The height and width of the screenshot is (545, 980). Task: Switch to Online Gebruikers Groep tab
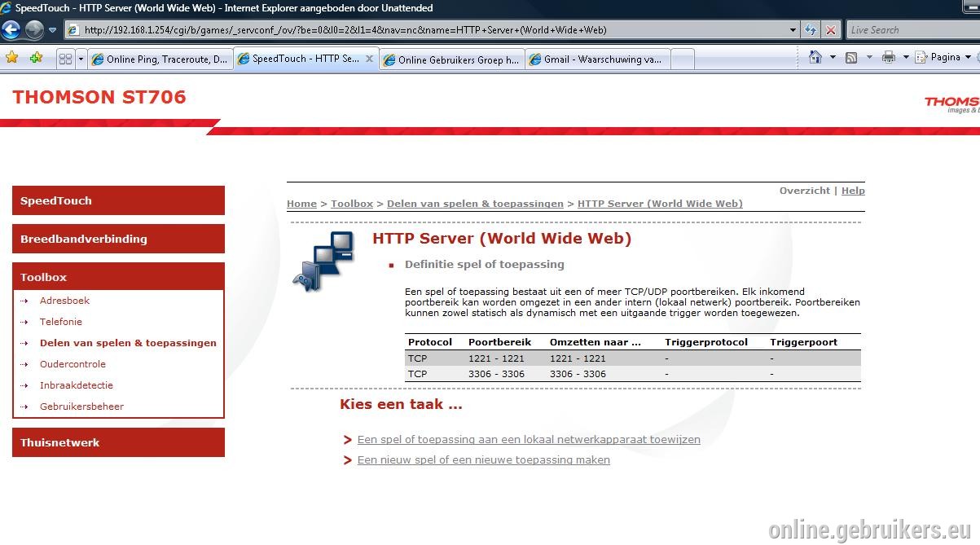point(451,59)
